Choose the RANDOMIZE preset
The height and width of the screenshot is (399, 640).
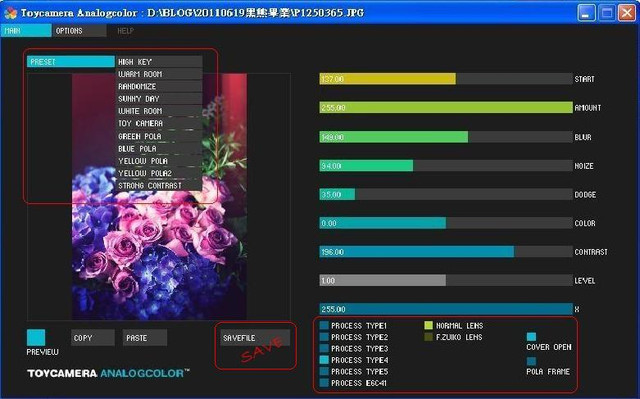[159, 86]
